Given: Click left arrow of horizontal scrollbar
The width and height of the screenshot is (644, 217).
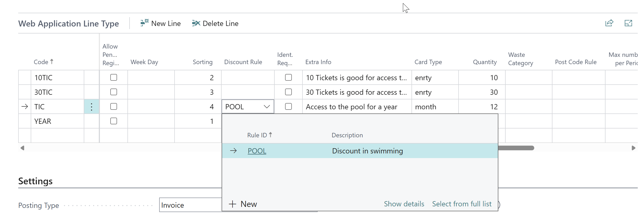Looking at the screenshot, I should [22, 148].
